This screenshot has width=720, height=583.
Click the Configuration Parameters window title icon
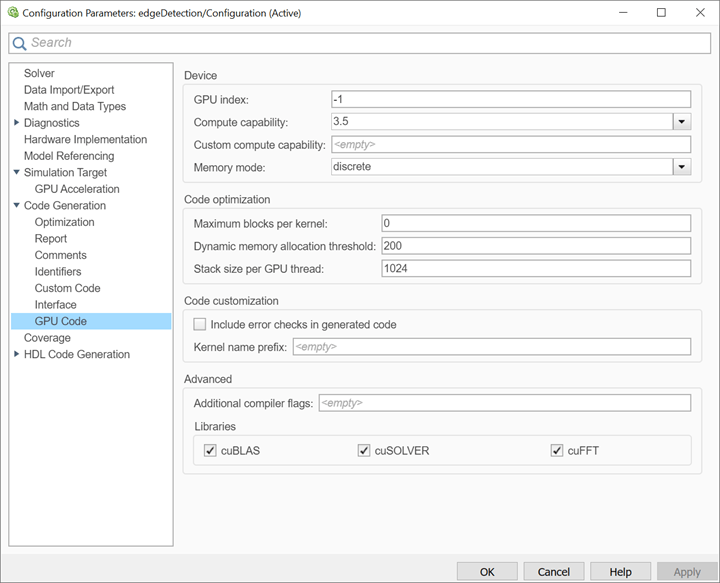pos(11,13)
